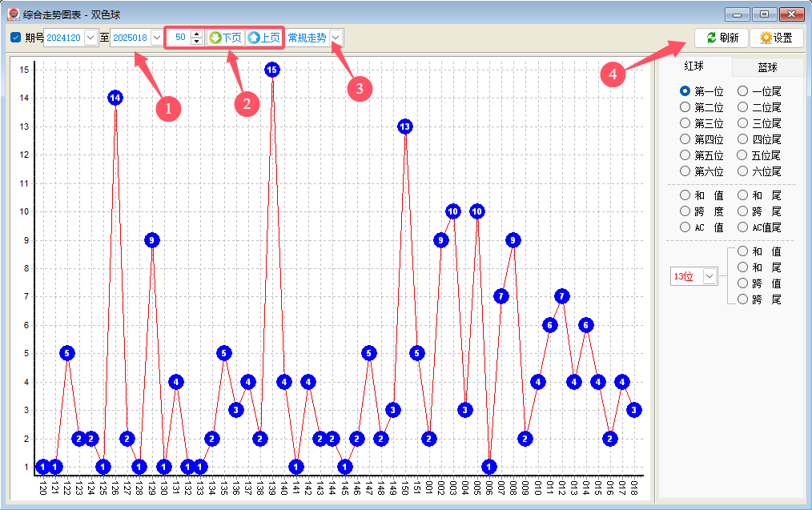Expand the start period 2024120 dropdown

click(90, 38)
